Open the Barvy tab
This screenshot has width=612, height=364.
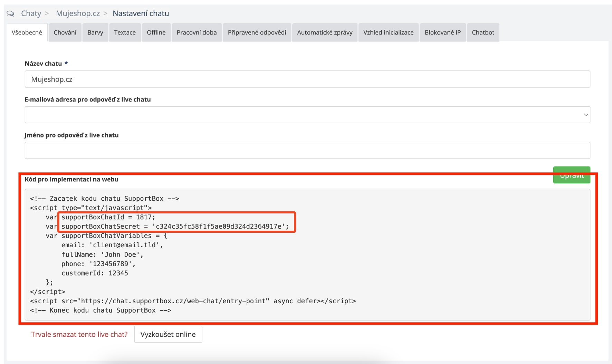pos(95,32)
